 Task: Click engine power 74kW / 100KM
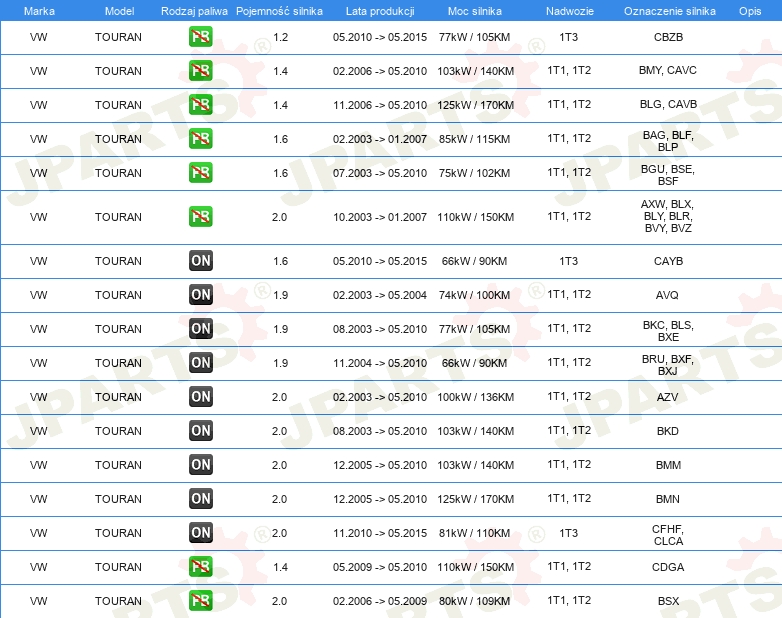pyautogui.click(x=474, y=295)
